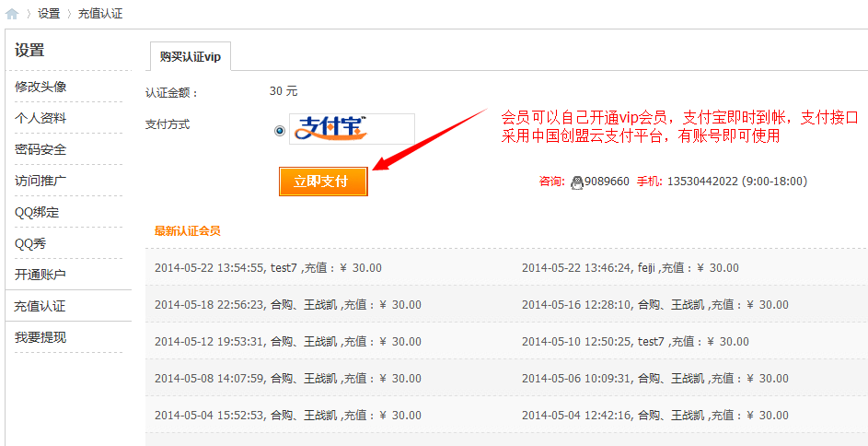Click record dated 2014-05-04 12:42:16

pyautogui.click(x=654, y=415)
